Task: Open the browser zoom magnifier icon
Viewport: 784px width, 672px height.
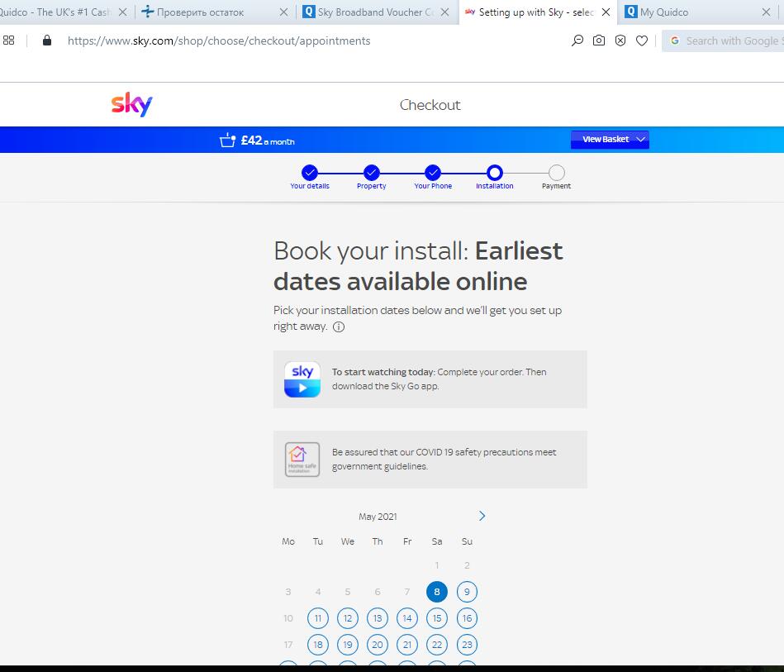Action: point(577,41)
